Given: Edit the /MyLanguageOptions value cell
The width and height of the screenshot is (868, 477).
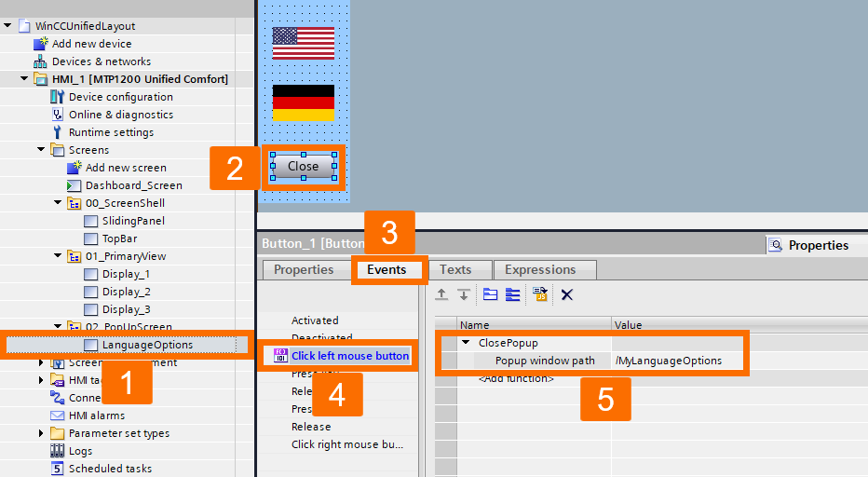Looking at the screenshot, I should click(x=679, y=361).
